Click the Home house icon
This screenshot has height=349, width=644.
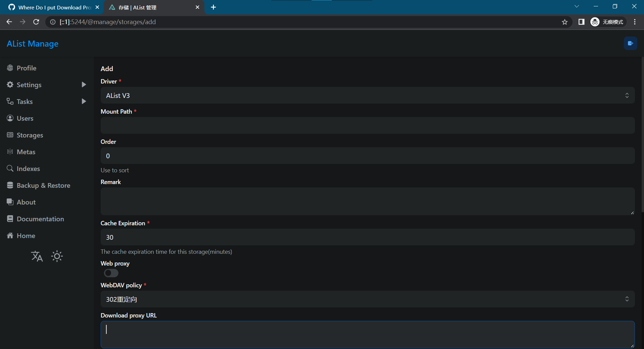(x=10, y=235)
